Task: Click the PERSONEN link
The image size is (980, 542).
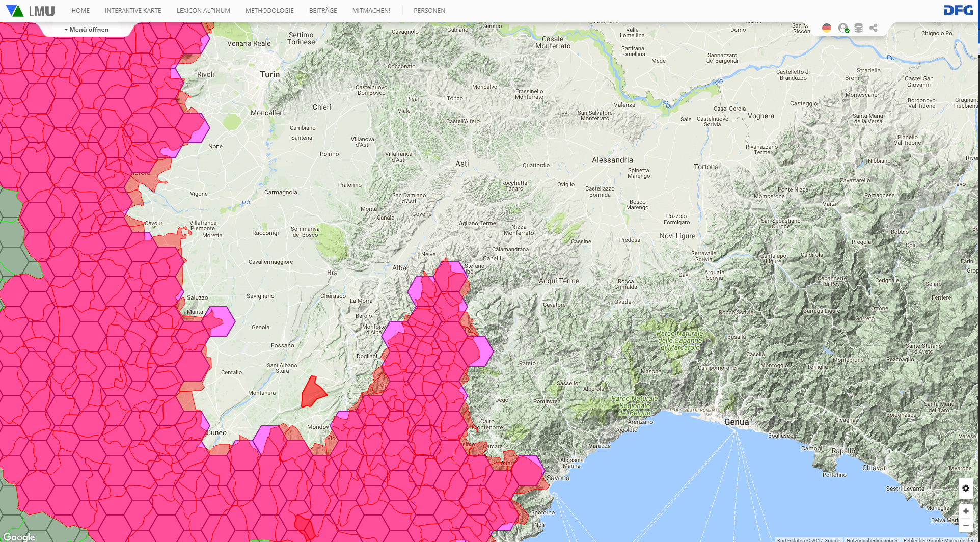Action: pos(429,11)
